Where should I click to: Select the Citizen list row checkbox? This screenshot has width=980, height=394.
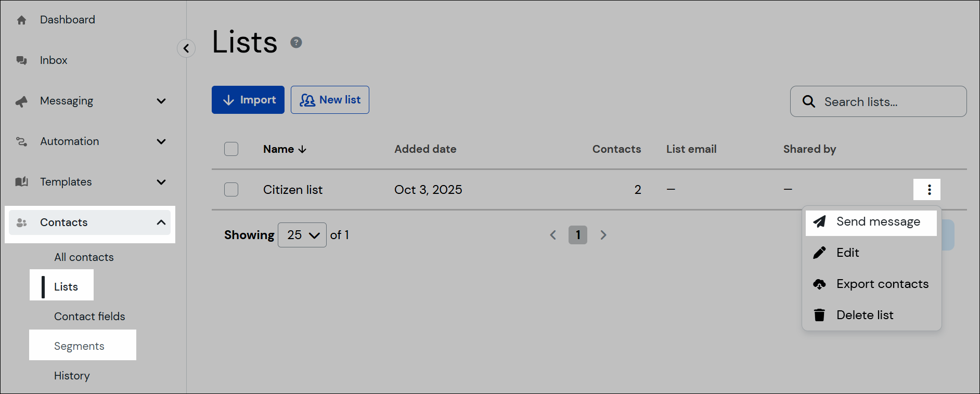(231, 189)
